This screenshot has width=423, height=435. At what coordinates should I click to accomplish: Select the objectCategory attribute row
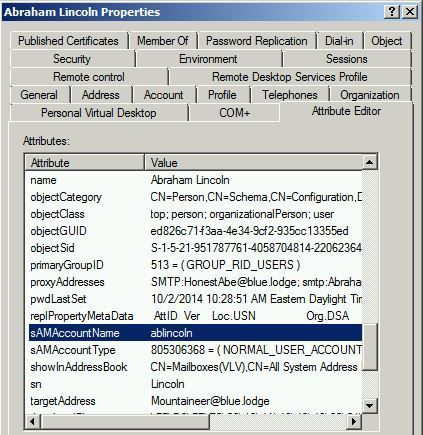[x=195, y=197]
